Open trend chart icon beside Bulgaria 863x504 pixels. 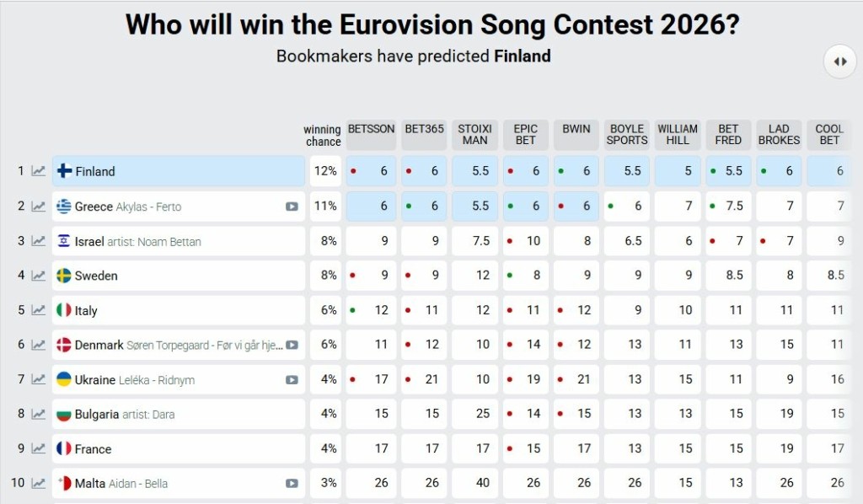click(39, 414)
